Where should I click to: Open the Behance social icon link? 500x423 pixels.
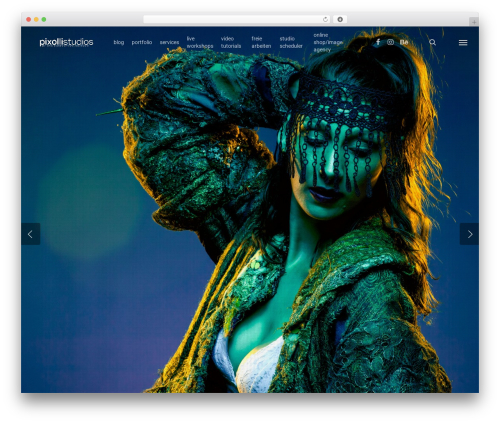tap(404, 42)
